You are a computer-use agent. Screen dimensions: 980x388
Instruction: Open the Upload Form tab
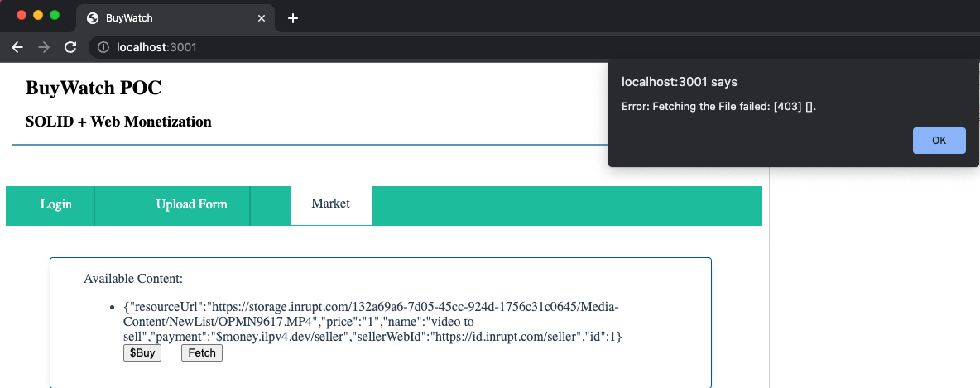click(192, 204)
